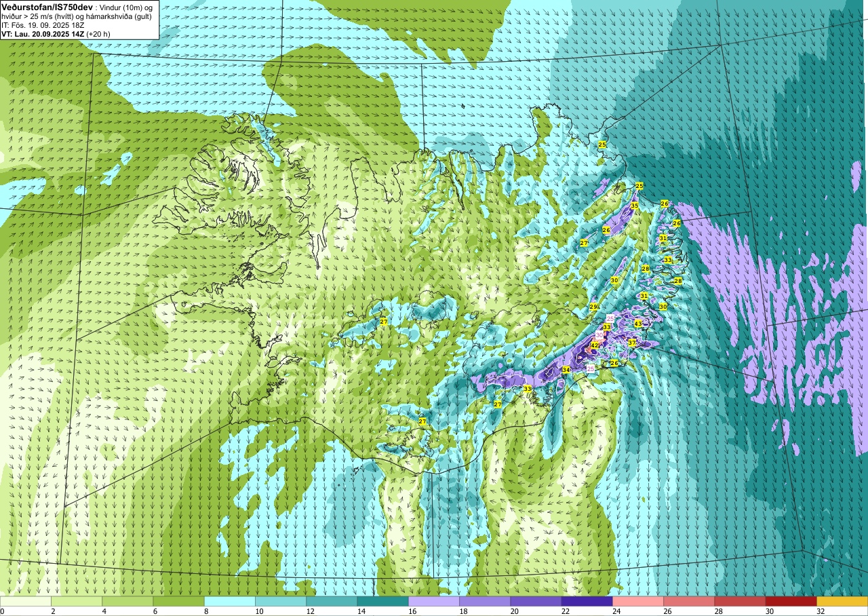Click the pale cream 0–2 m/s legend swatch
Screen dimensions: 868x616
(26, 601)
